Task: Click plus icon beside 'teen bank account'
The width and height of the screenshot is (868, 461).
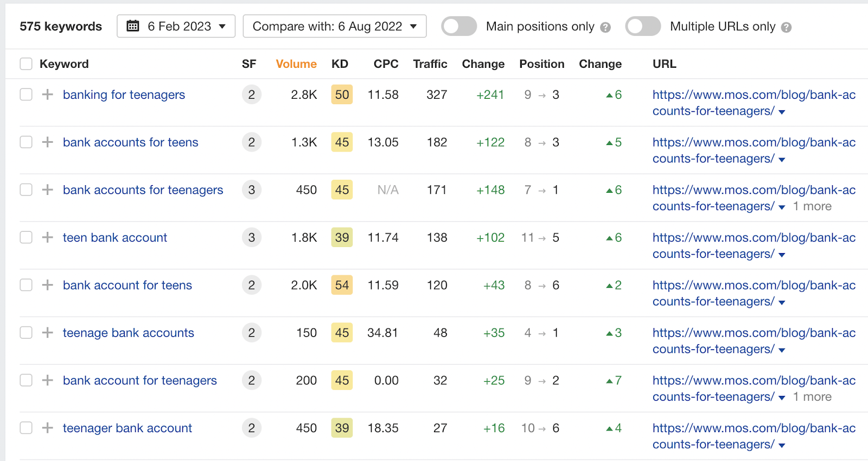Action: (48, 237)
